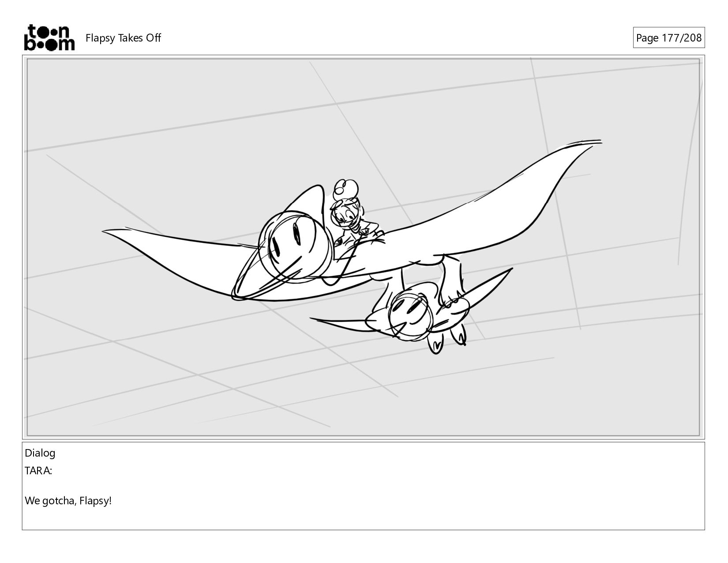Click the 'Page 177/208' indicator

[668, 38]
